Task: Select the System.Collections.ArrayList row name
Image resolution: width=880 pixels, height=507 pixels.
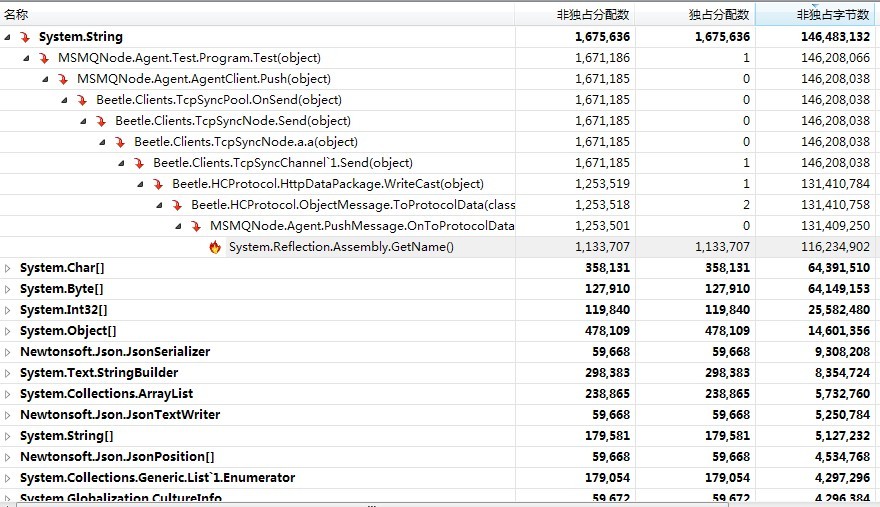Action: 107,394
